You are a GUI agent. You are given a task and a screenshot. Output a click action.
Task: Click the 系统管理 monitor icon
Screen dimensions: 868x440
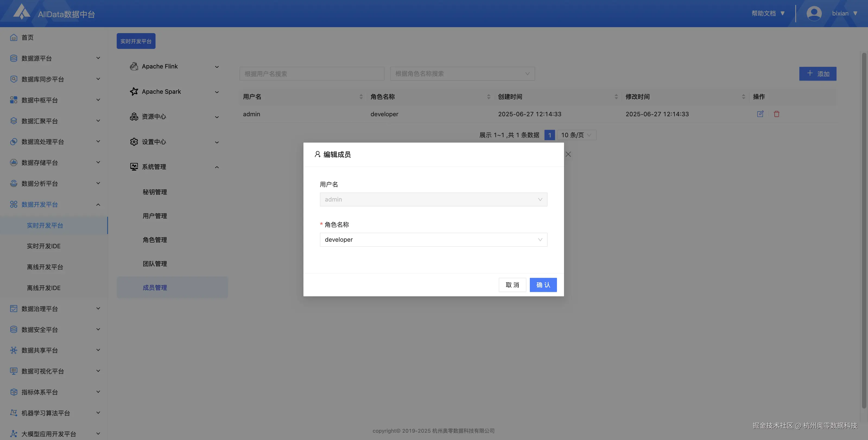coord(134,166)
